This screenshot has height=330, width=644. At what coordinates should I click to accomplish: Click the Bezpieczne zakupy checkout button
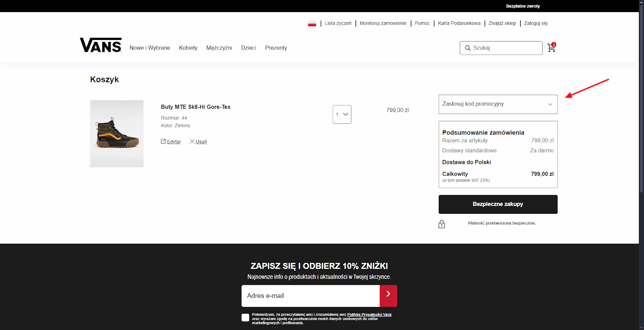point(498,204)
